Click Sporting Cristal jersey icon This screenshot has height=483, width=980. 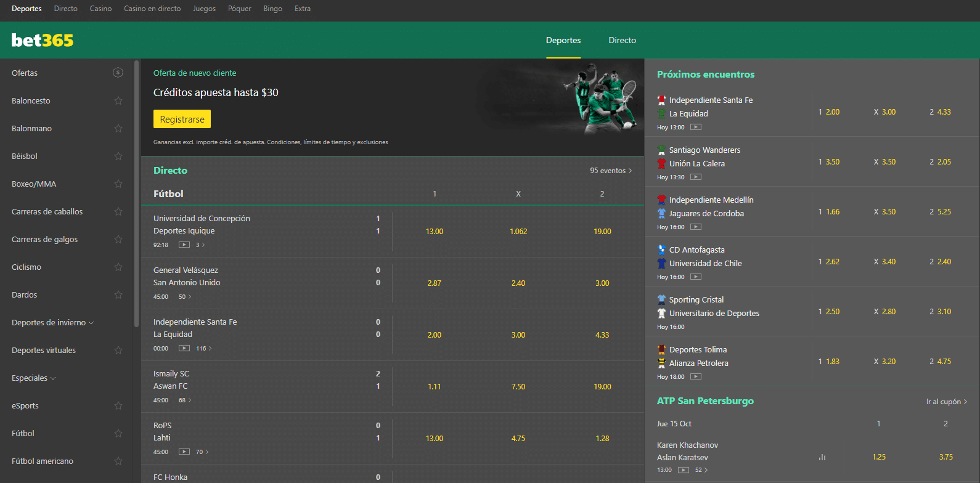point(661,299)
